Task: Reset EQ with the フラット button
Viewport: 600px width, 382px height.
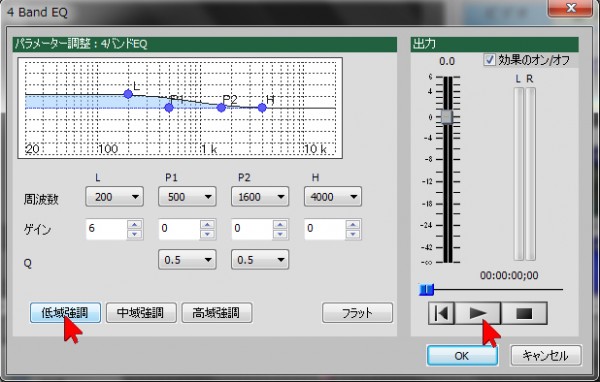Action: pos(357,313)
